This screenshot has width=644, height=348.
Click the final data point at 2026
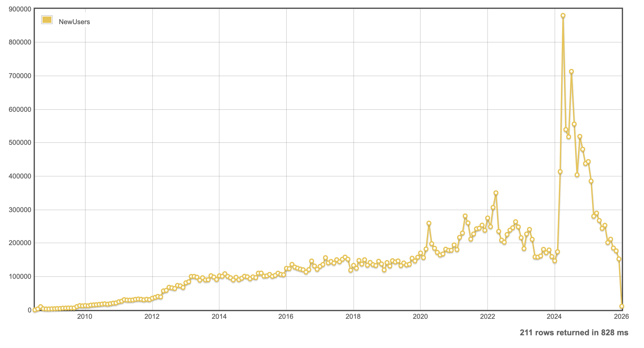coord(622,306)
